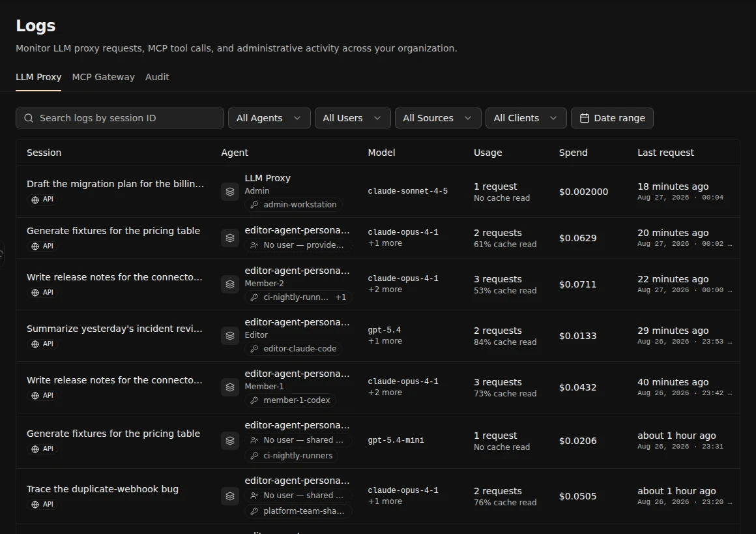Click agent stack icon in gpt-5.4-mini row
Screen dimensions: 756x534
(x=230, y=441)
